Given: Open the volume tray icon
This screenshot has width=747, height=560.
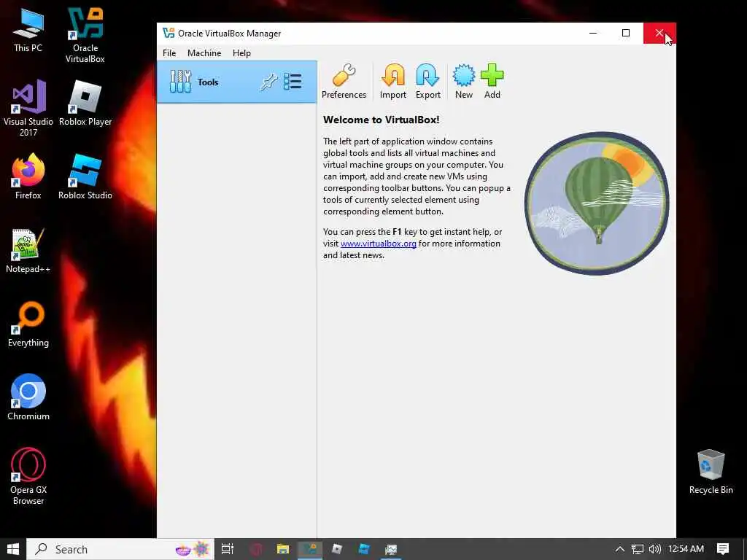Looking at the screenshot, I should pyautogui.click(x=655, y=549).
